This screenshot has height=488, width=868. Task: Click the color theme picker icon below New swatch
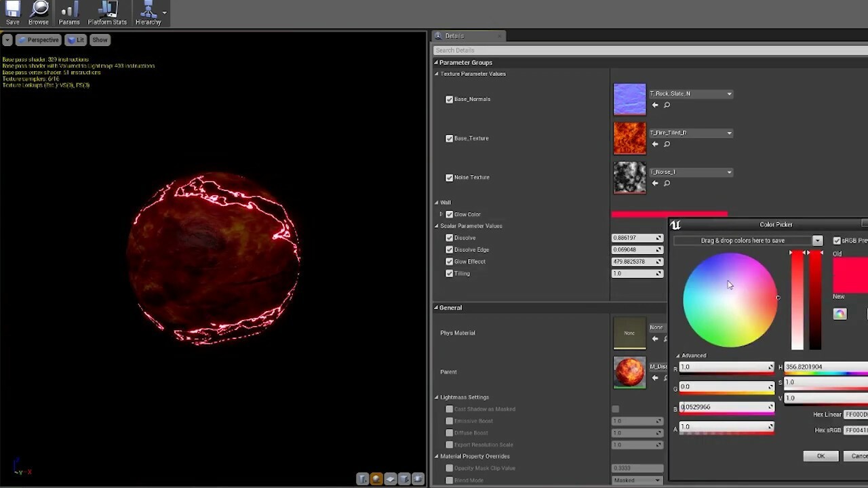[840, 313]
